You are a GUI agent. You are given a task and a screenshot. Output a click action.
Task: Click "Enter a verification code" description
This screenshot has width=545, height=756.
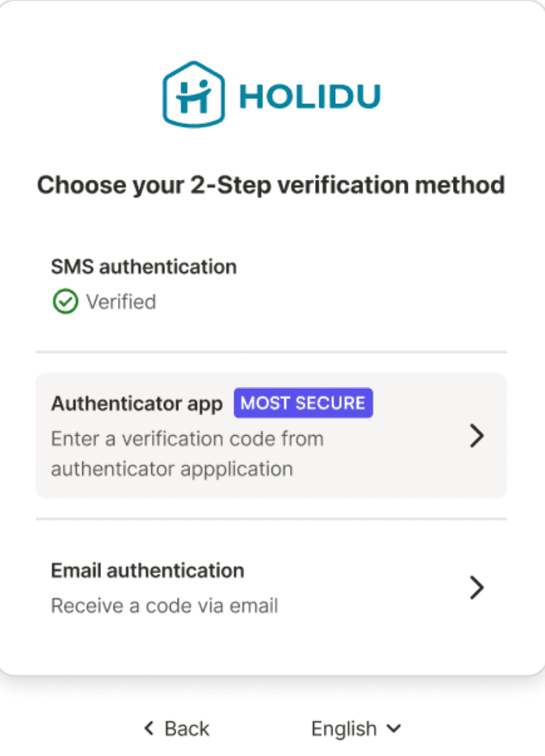[x=187, y=439]
